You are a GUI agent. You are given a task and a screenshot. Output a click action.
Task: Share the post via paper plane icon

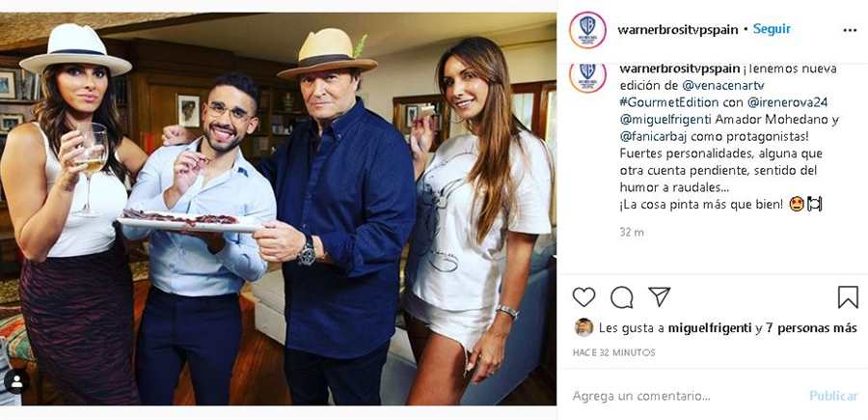coord(660,296)
